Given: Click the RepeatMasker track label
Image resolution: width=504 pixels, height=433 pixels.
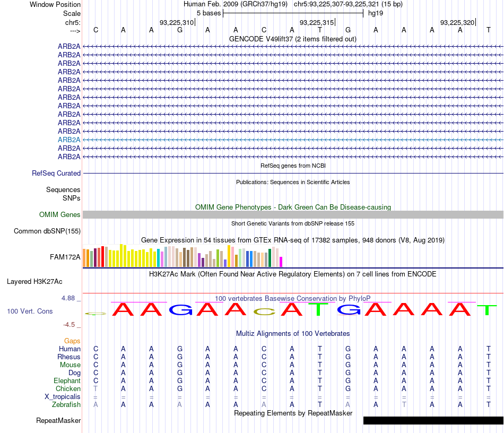Looking at the screenshot, I should tap(58, 420).
